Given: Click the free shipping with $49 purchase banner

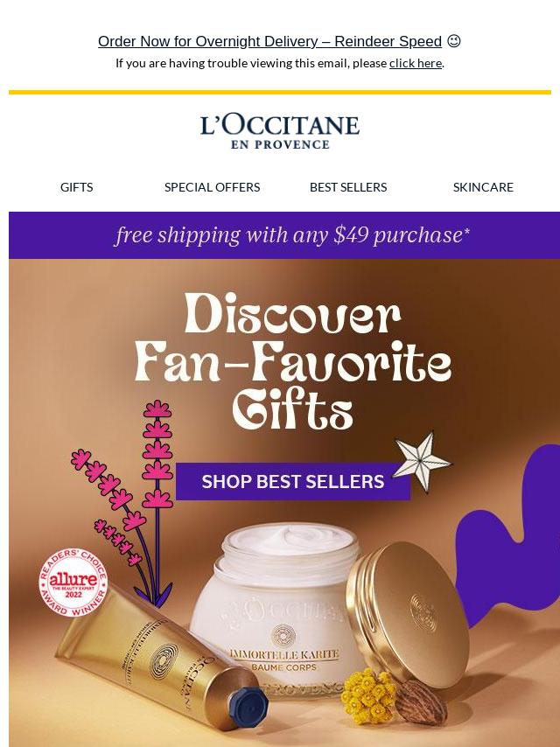Looking at the screenshot, I should [x=284, y=235].
